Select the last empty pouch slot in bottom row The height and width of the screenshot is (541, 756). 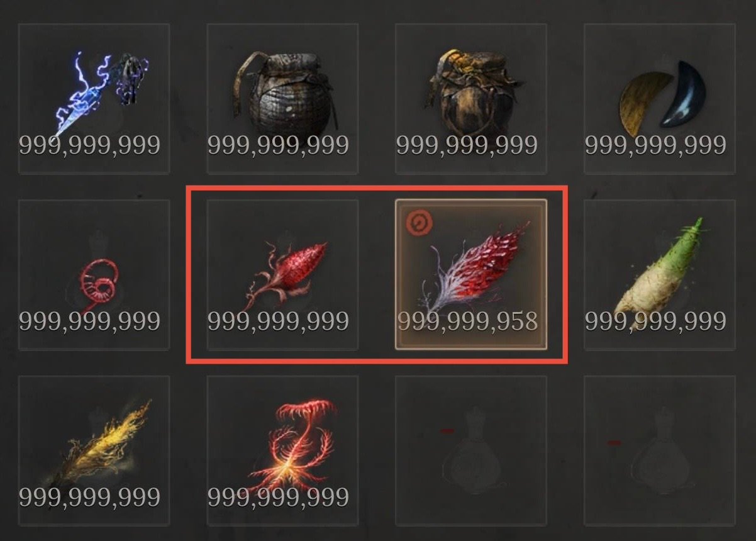pos(660,451)
